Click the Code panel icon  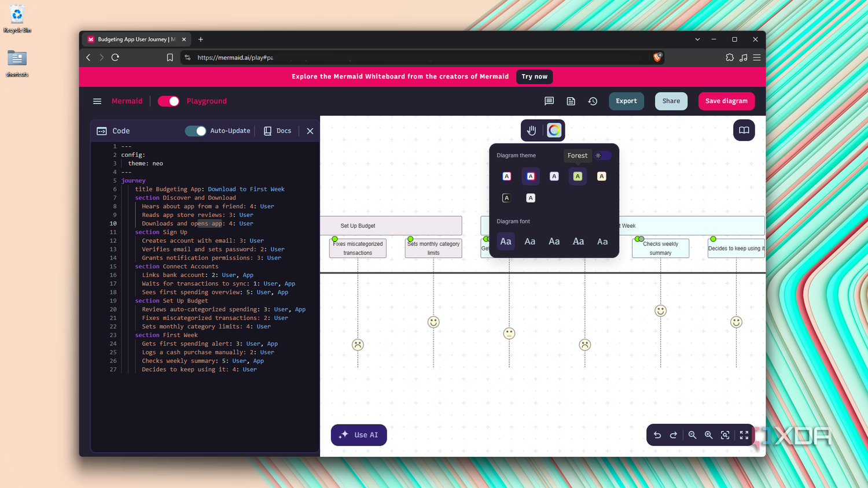click(x=102, y=131)
